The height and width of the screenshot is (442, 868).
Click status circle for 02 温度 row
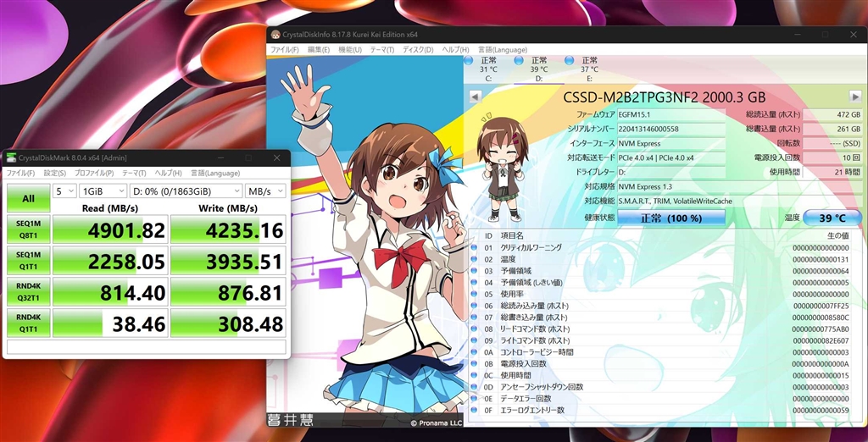[x=474, y=259]
